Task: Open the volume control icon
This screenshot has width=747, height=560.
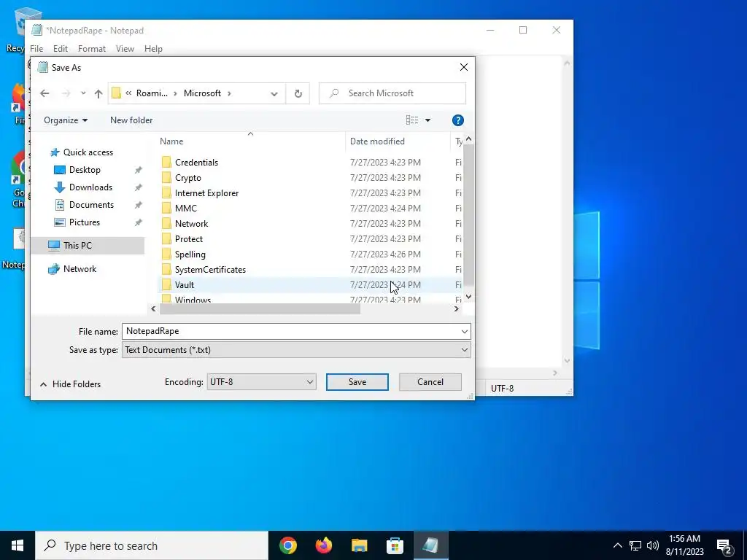Action: tap(653, 545)
